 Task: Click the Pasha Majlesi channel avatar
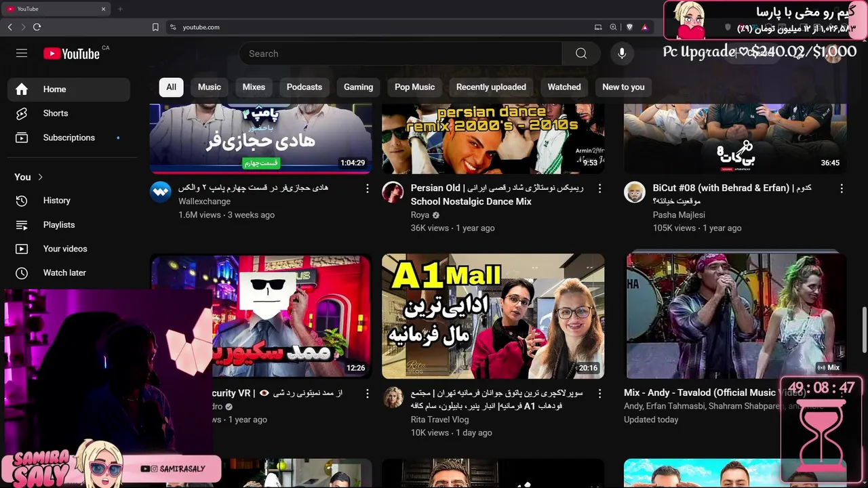pyautogui.click(x=635, y=192)
